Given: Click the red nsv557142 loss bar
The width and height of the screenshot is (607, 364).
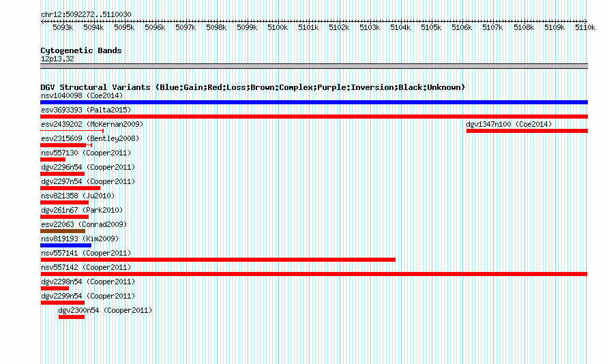Looking at the screenshot, I should coord(314,274).
